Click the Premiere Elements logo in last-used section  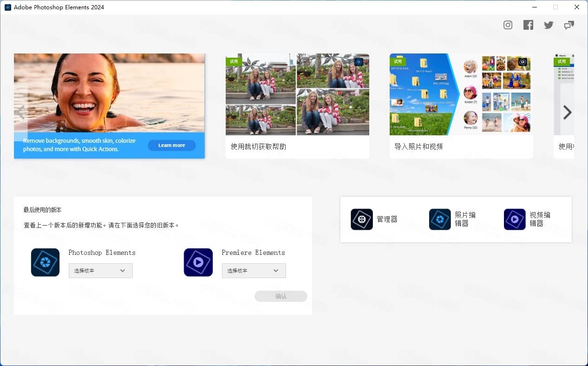(x=198, y=262)
